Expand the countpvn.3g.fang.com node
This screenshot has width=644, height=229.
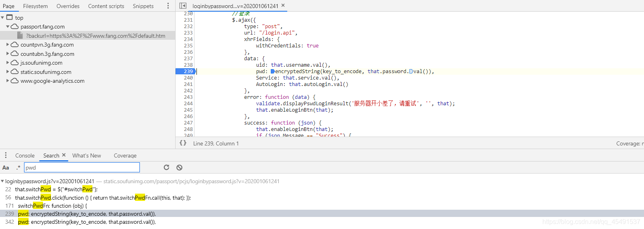pos(8,45)
